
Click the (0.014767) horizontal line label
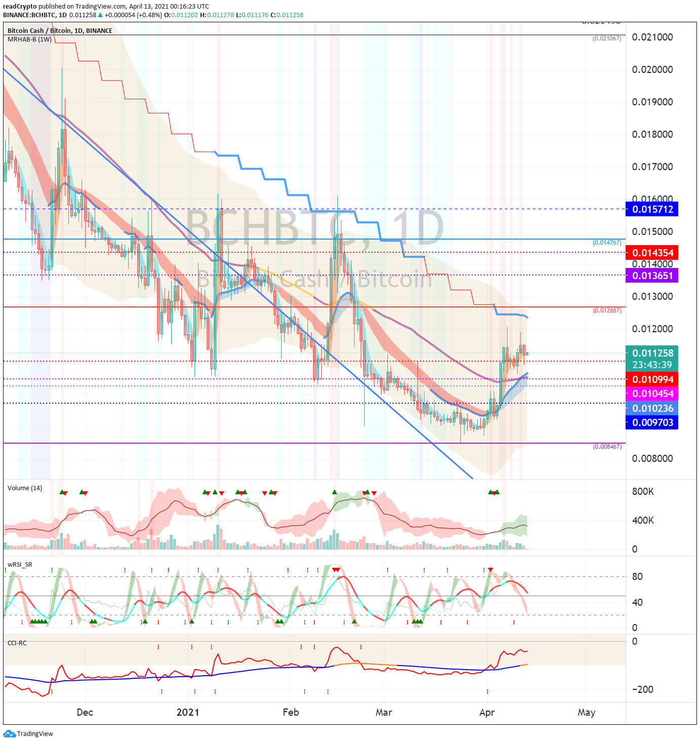(607, 243)
